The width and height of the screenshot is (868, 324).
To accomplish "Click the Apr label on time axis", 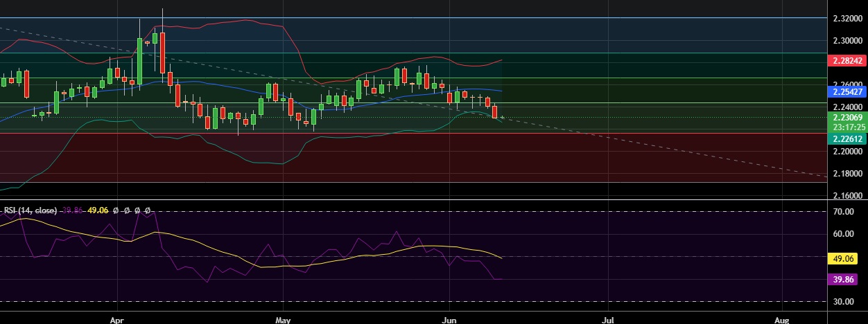I will [x=117, y=320].
